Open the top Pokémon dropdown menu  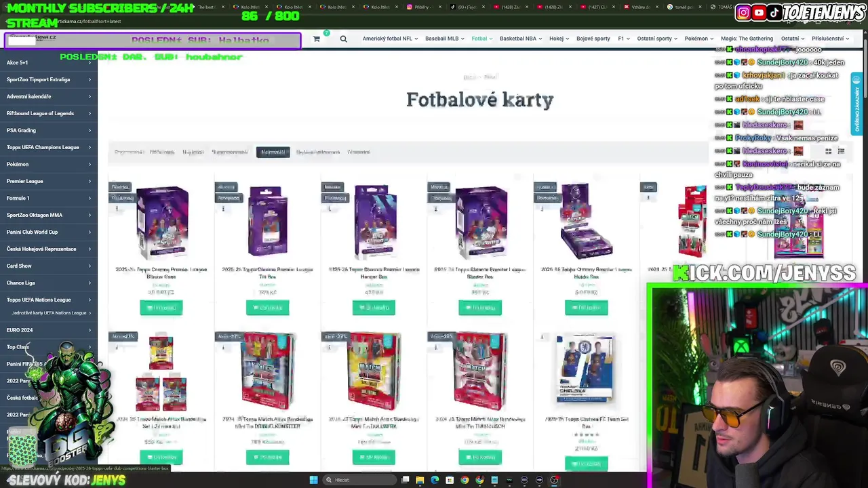tap(698, 39)
